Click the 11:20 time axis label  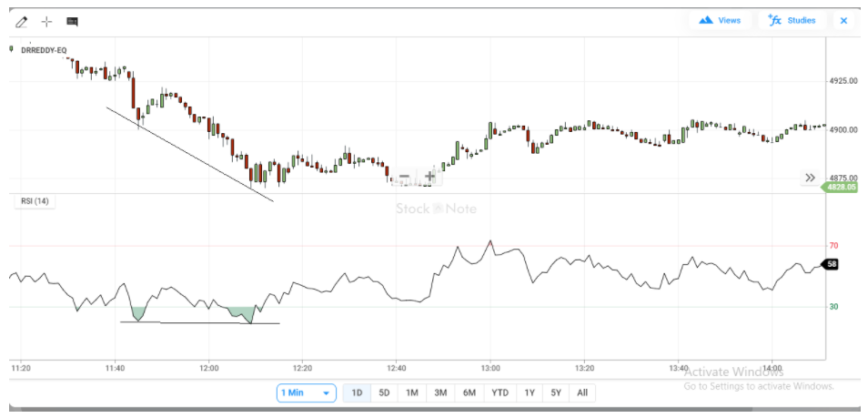coord(21,368)
